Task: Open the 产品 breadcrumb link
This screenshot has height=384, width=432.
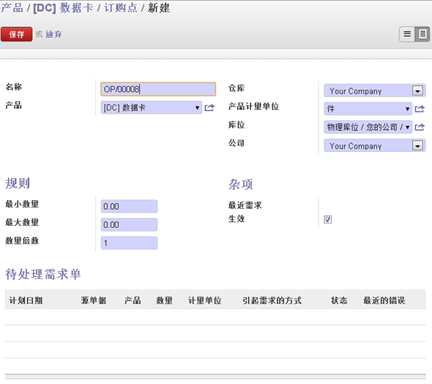Action: point(12,8)
